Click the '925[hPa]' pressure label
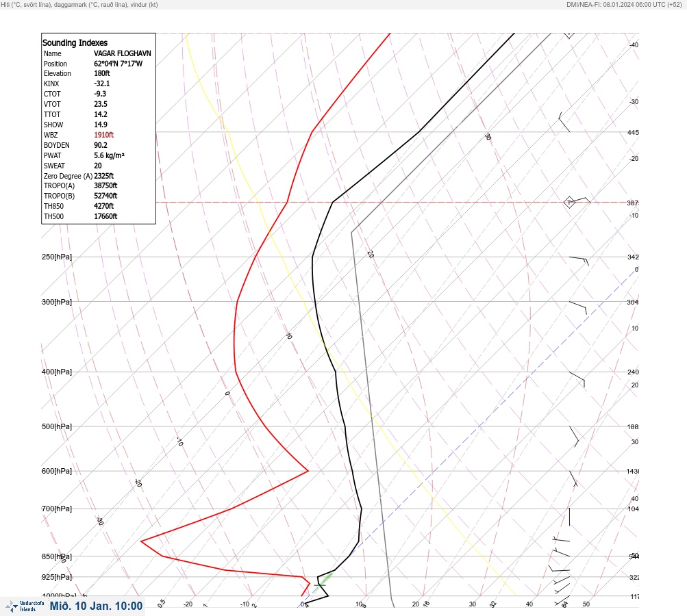687x616 pixels. click(x=57, y=577)
